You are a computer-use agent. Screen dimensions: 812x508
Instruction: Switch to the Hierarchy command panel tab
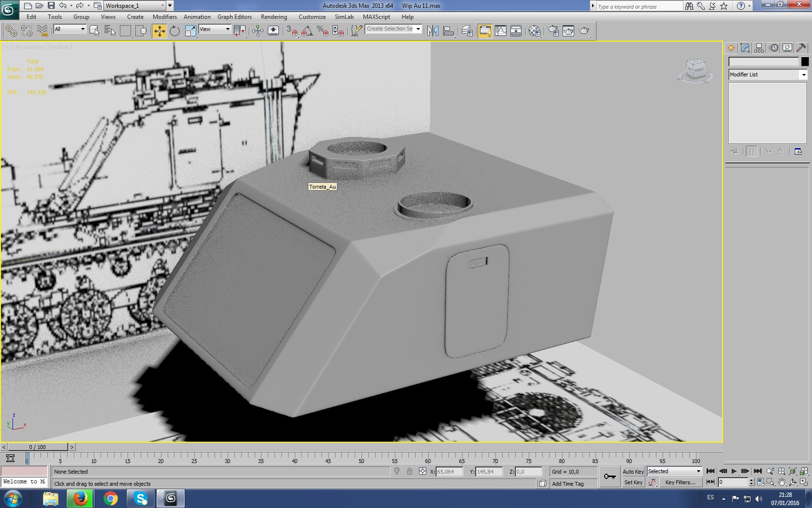[x=759, y=47]
